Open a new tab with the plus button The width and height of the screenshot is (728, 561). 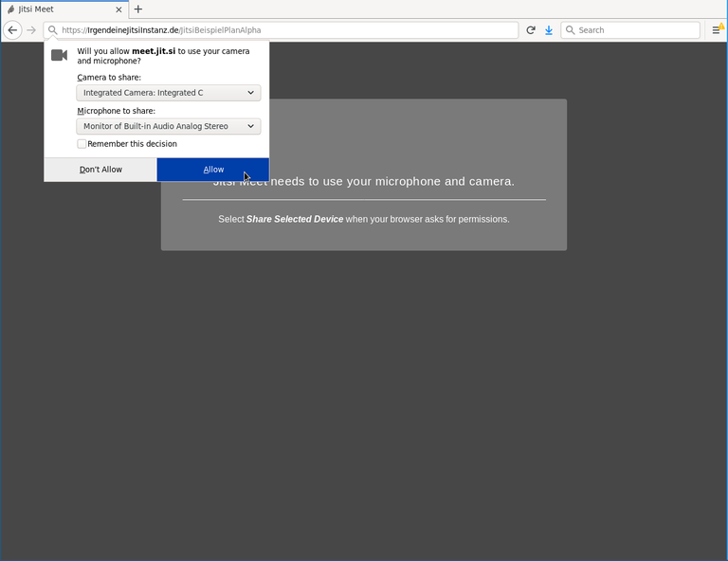pos(137,9)
